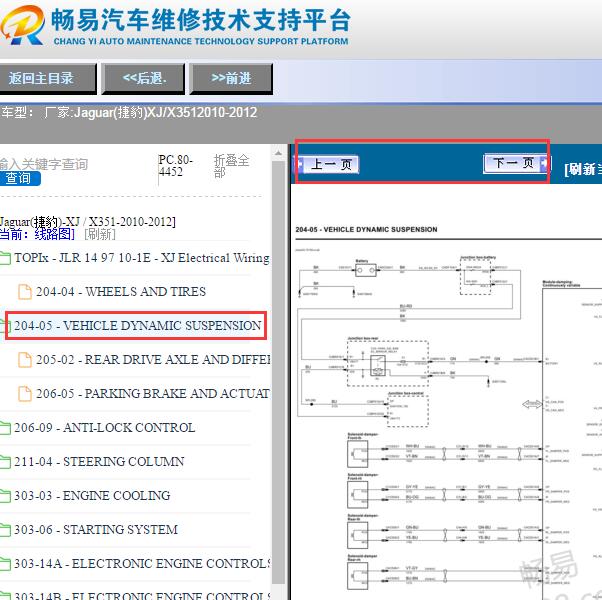
Task: Go forward with the >>前进 button
Action: [231, 78]
